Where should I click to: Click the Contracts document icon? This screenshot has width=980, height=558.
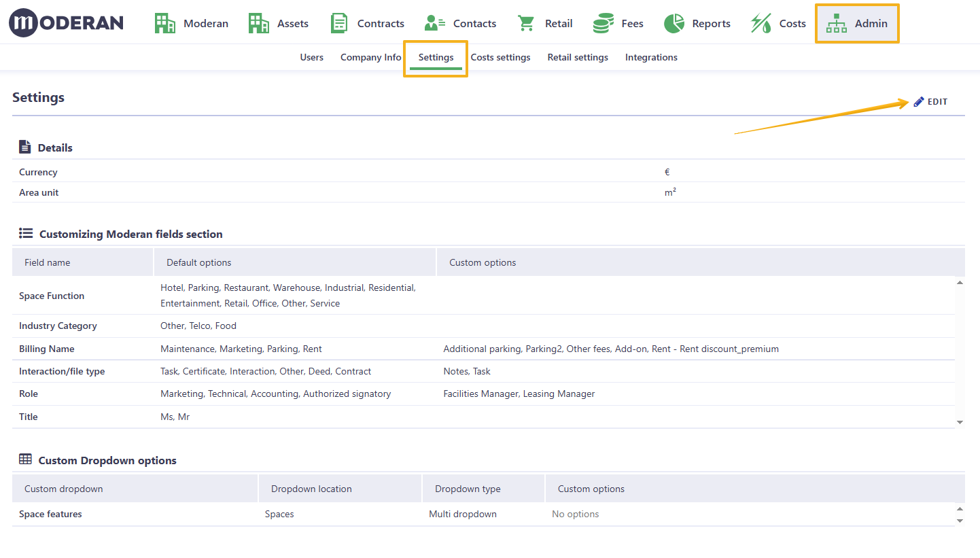click(339, 23)
